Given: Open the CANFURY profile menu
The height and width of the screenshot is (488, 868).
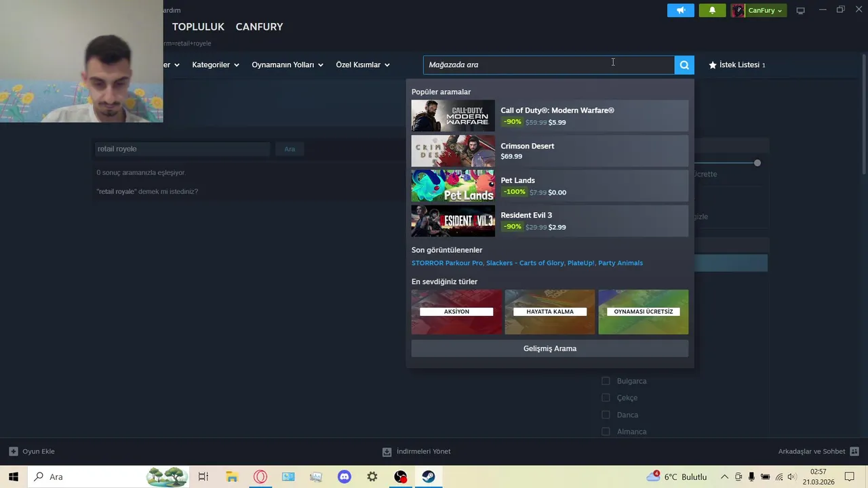Looking at the screenshot, I should (259, 26).
